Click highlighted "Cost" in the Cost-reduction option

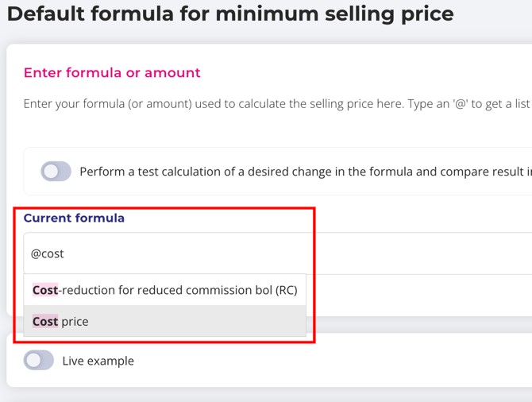tap(45, 290)
